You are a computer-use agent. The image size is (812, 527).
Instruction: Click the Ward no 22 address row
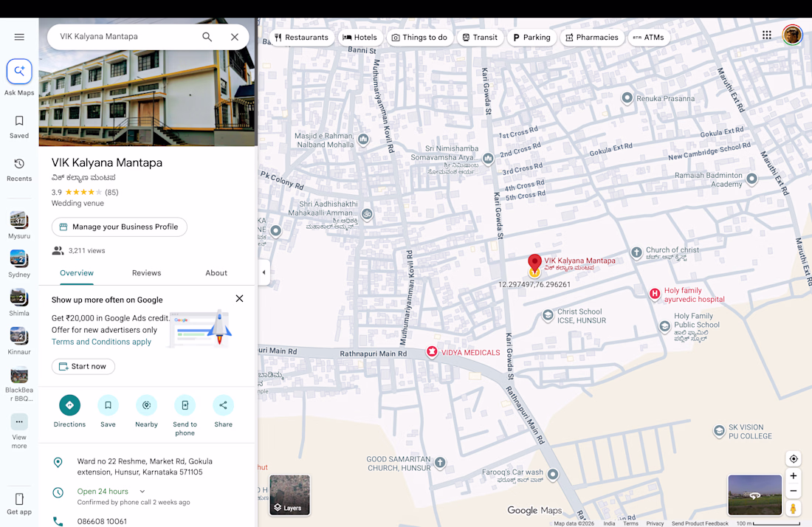point(148,466)
